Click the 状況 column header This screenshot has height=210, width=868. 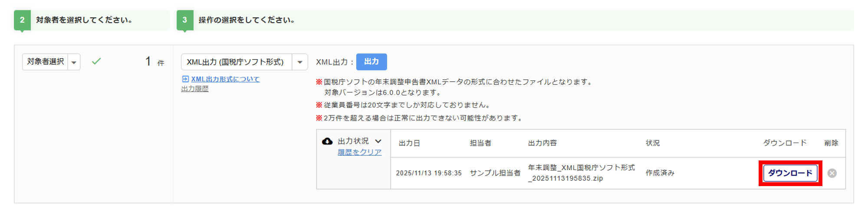(x=653, y=143)
